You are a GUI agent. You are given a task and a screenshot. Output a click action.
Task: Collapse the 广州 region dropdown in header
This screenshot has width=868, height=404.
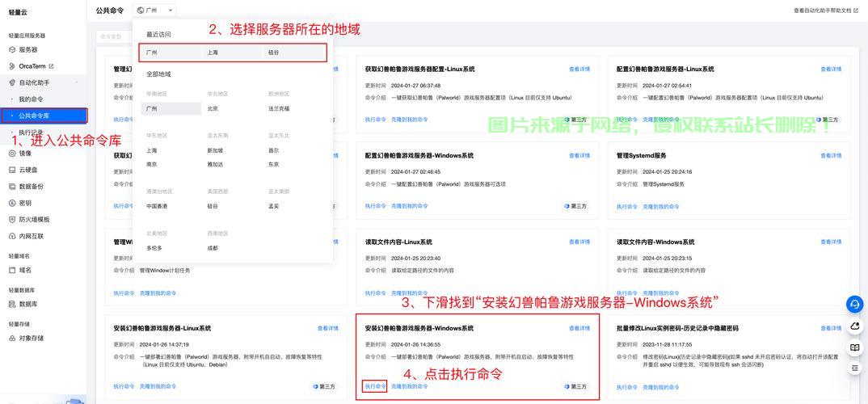(154, 10)
